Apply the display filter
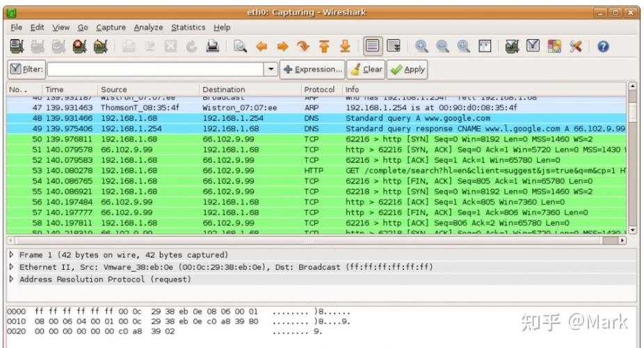The width and height of the screenshot is (644, 348). tap(407, 69)
